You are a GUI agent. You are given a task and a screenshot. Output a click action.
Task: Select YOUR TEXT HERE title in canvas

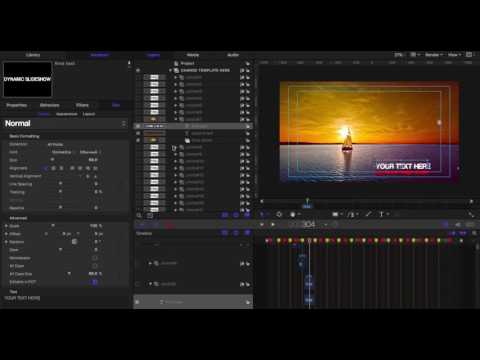pyautogui.click(x=403, y=166)
